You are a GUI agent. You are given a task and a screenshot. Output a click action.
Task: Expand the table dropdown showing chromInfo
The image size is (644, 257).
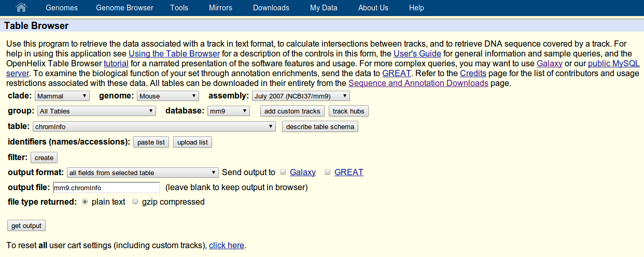click(x=154, y=126)
